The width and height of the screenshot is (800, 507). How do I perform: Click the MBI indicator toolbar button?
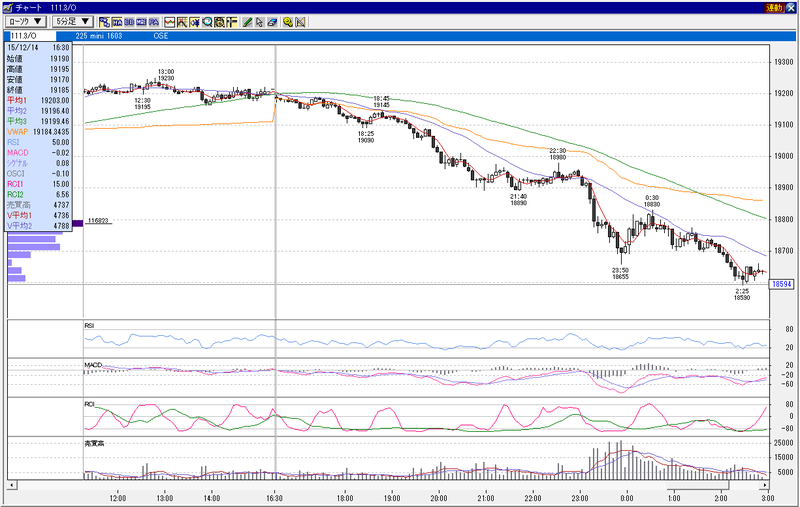pos(141,22)
